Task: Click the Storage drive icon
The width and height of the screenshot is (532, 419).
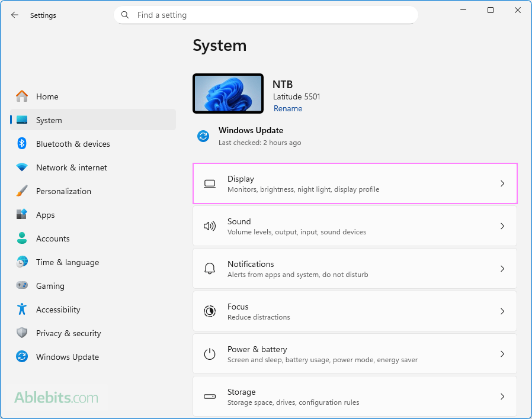Action: pyautogui.click(x=210, y=397)
